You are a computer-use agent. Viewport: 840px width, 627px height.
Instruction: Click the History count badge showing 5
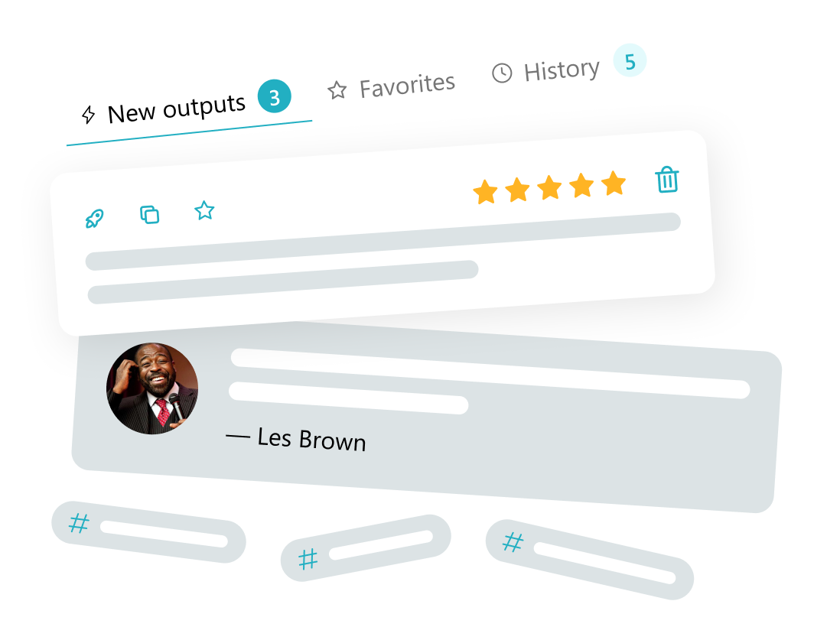(x=630, y=60)
